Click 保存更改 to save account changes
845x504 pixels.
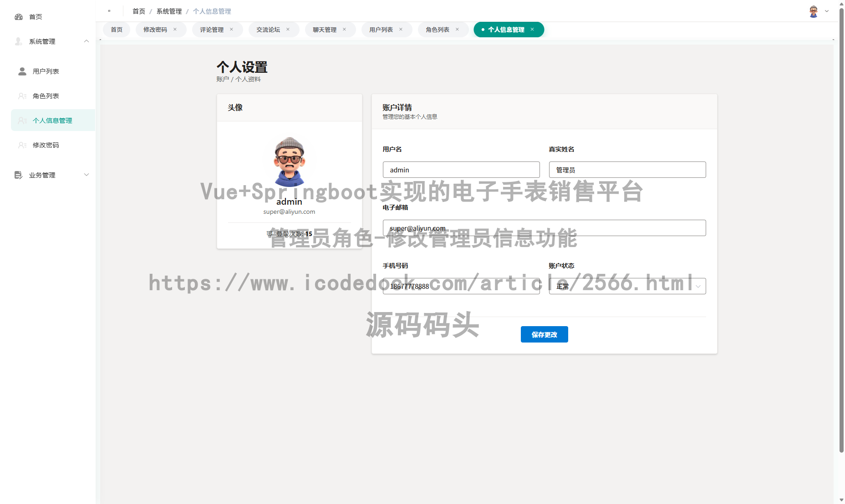[x=544, y=334]
